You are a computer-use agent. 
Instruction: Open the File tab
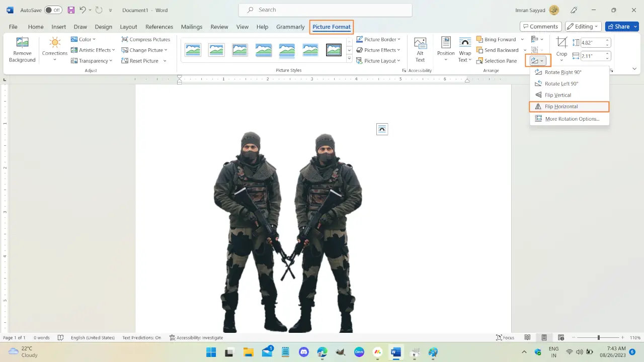13,27
